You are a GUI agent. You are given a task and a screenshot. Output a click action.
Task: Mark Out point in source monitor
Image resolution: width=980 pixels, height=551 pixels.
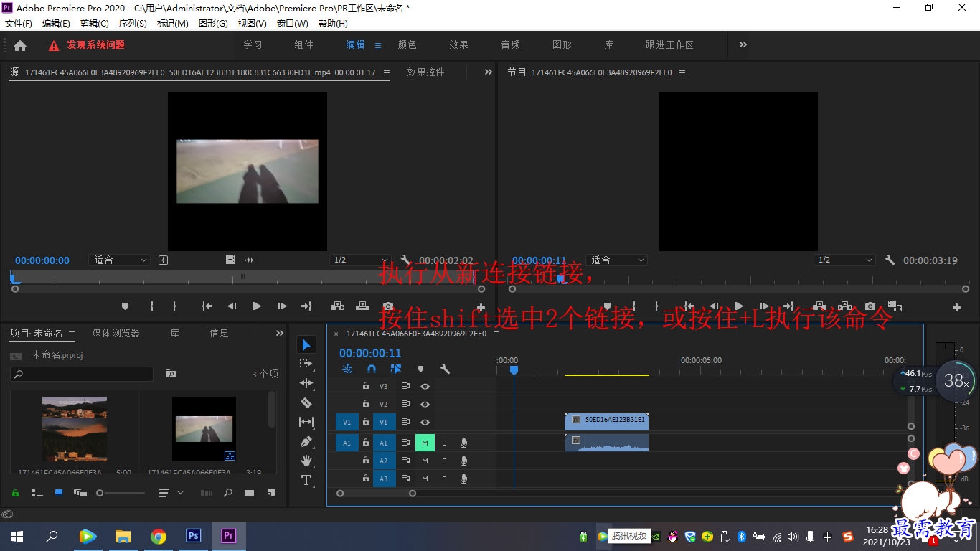pyautogui.click(x=174, y=306)
